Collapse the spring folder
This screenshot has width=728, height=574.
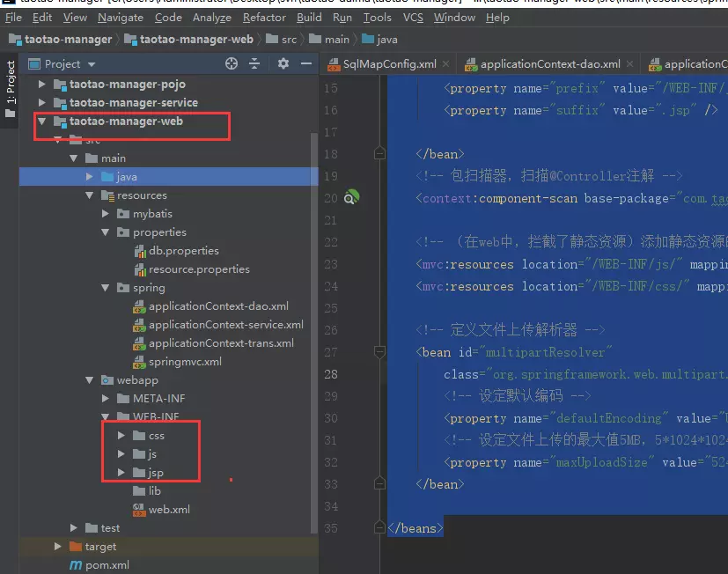(105, 288)
